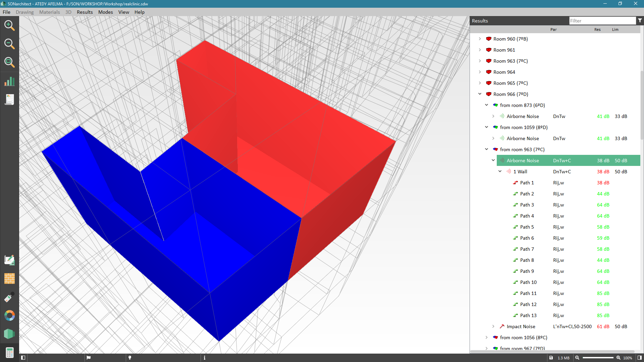Expand the Impact Noise result entry
The image size is (644, 362).
[493, 326]
